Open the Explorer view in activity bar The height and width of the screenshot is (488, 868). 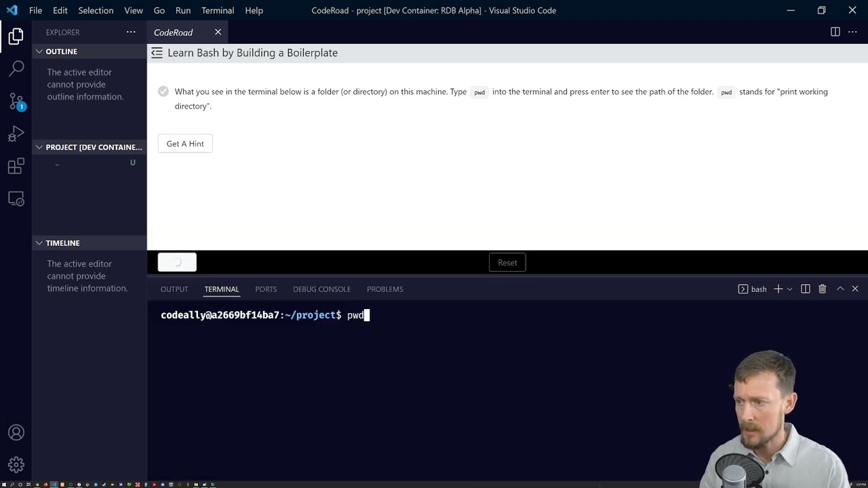(16, 36)
